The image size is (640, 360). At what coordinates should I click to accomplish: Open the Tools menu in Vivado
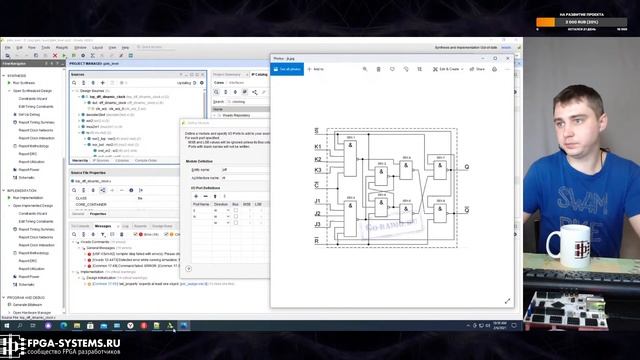tap(46, 47)
